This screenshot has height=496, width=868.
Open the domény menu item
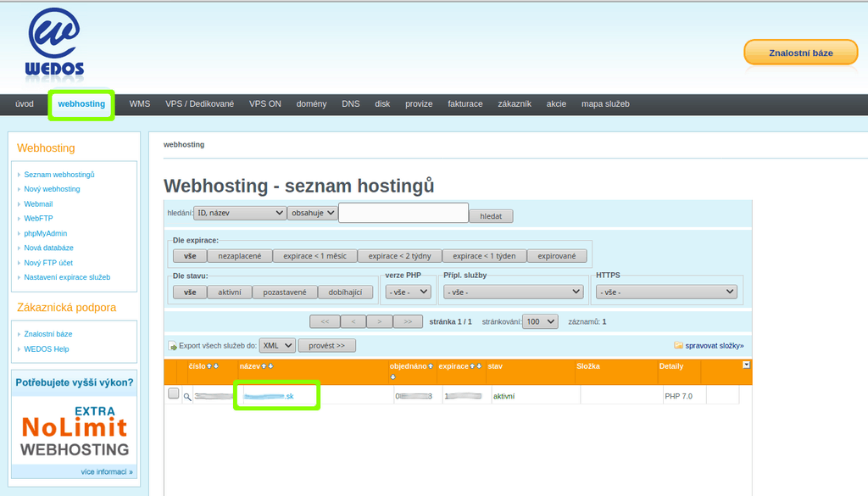tap(311, 104)
